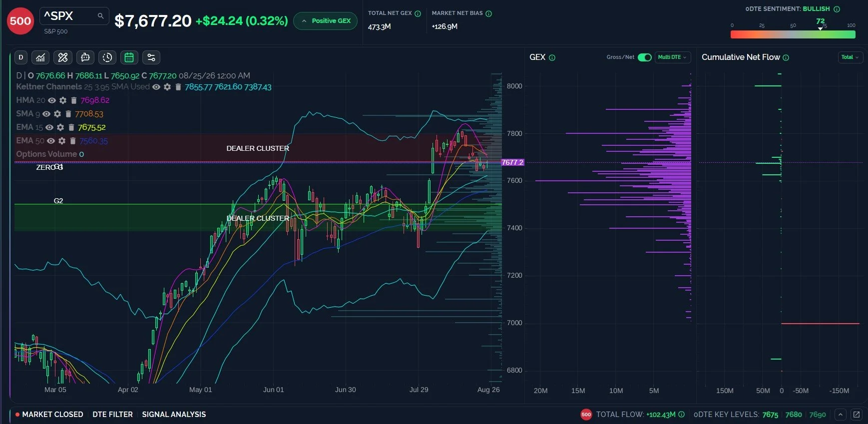Click the Total Net GEX info icon
This screenshot has width=868, height=424.
[418, 13]
